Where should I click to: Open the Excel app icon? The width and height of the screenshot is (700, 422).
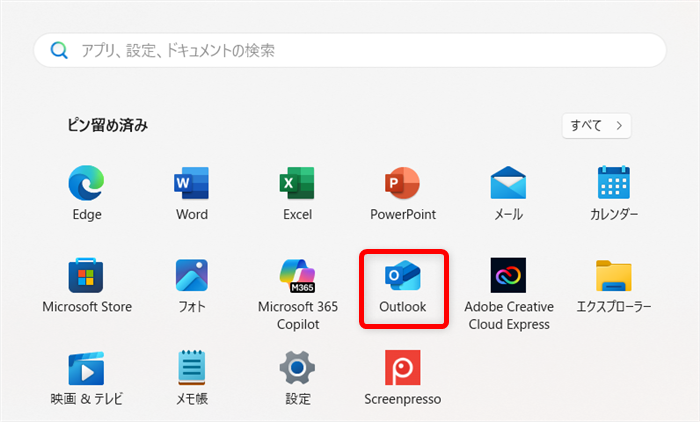pos(297,185)
